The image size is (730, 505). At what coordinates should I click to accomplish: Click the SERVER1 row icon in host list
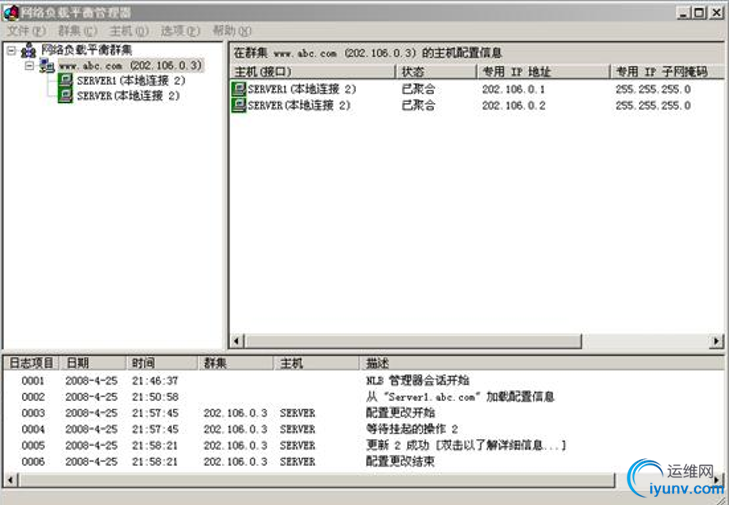click(239, 89)
